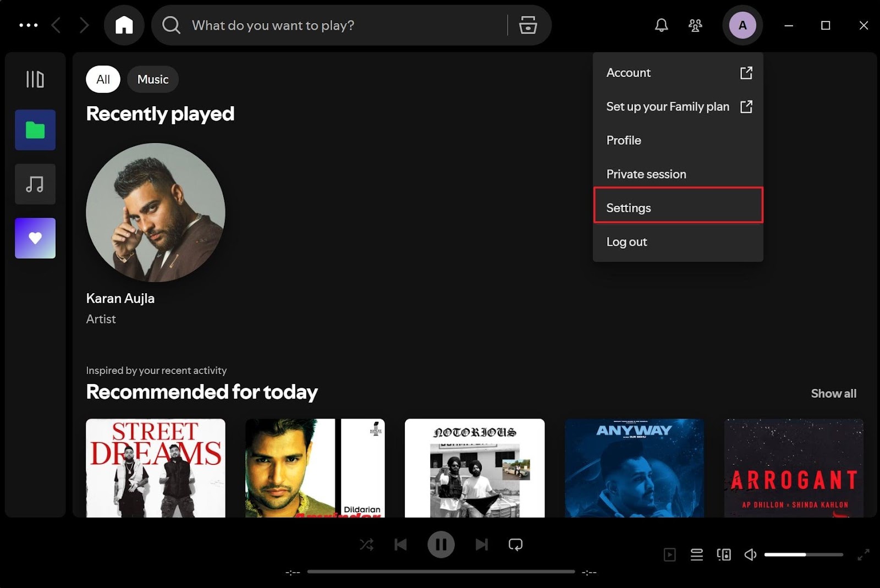Open Friend Activity icon
This screenshot has height=588, width=880.
[695, 25]
